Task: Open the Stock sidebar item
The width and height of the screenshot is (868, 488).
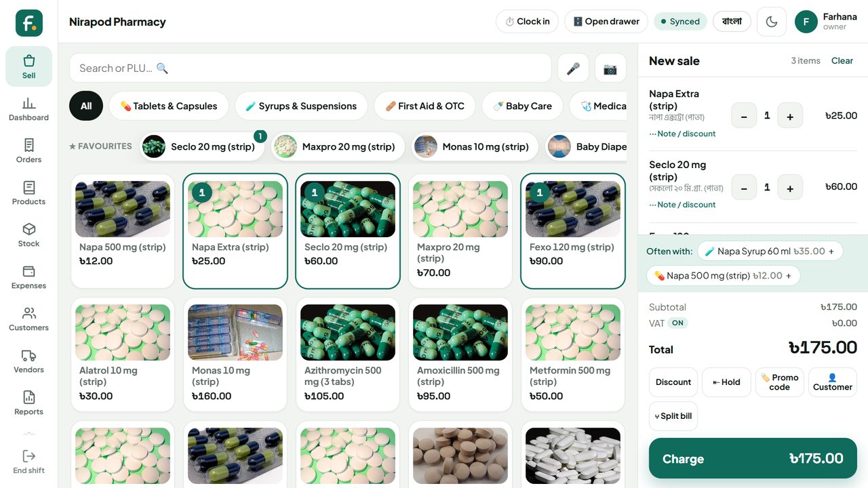Action: click(28, 235)
